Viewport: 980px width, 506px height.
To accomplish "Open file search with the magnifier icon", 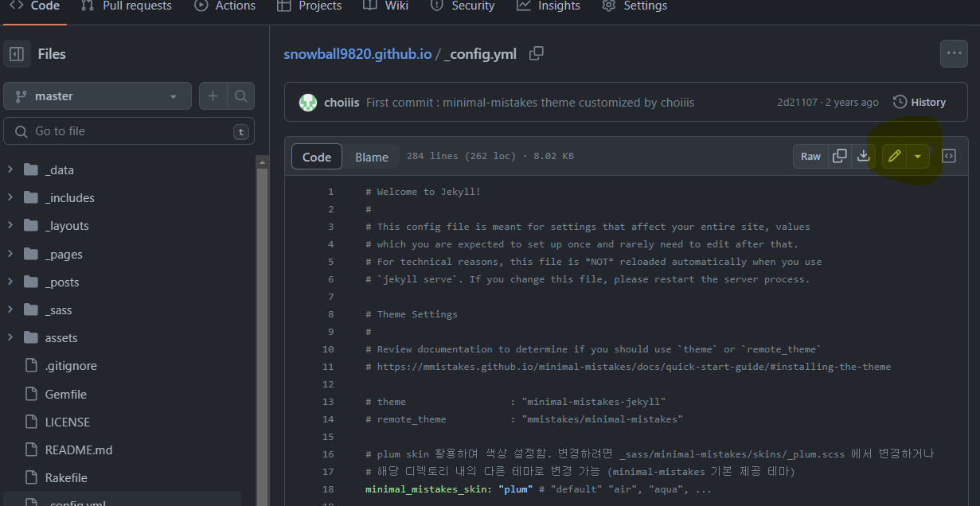I will click(240, 96).
